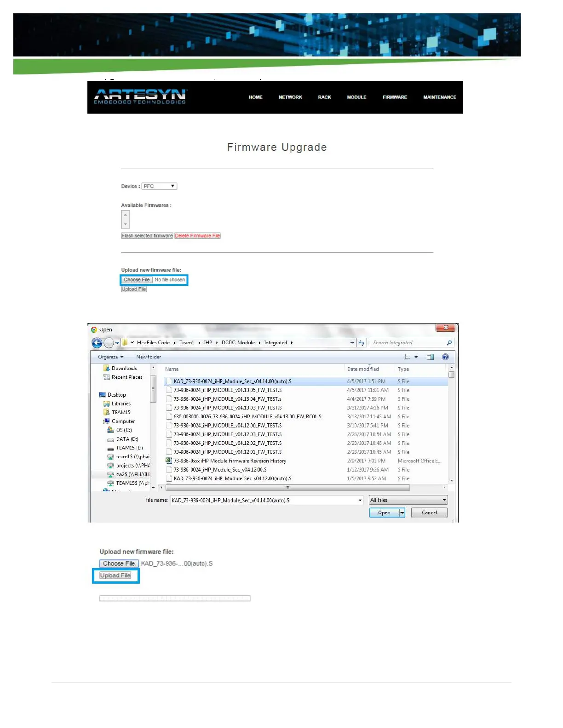This screenshot has height=728, width=563.
Task: Expand address bar previous locations dropdown
Action: coord(352,343)
